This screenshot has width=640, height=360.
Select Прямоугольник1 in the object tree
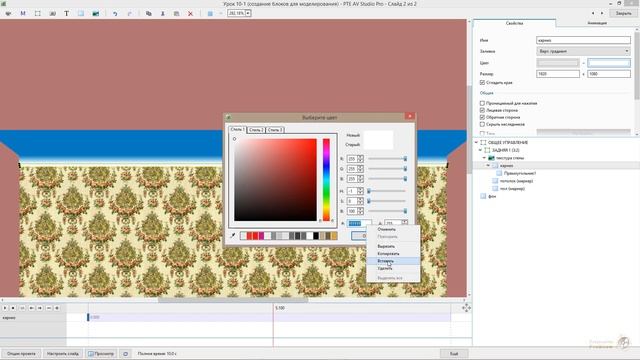[520, 173]
